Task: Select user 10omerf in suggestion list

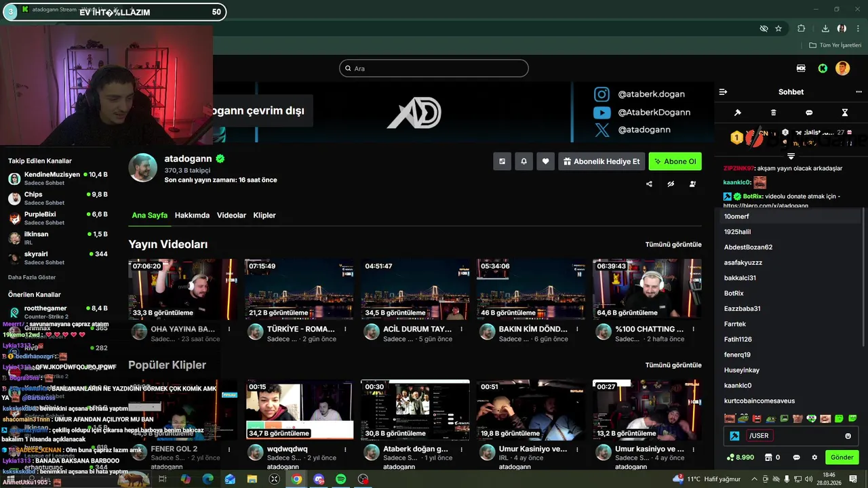Action: [x=791, y=216]
